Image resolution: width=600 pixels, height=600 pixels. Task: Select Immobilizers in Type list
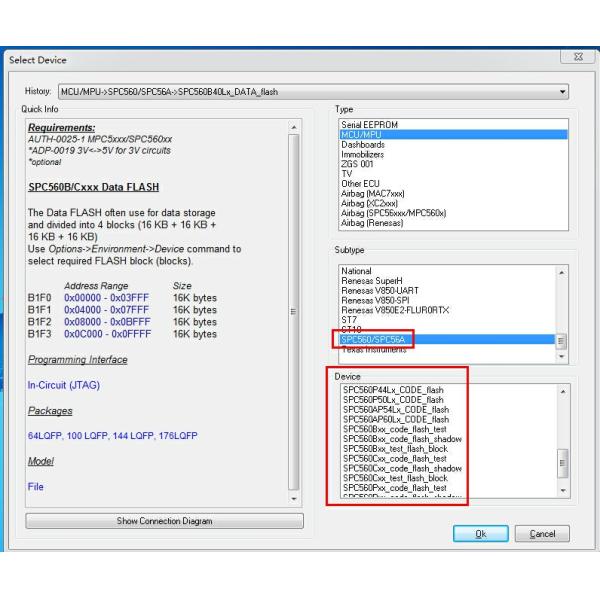coord(453,155)
